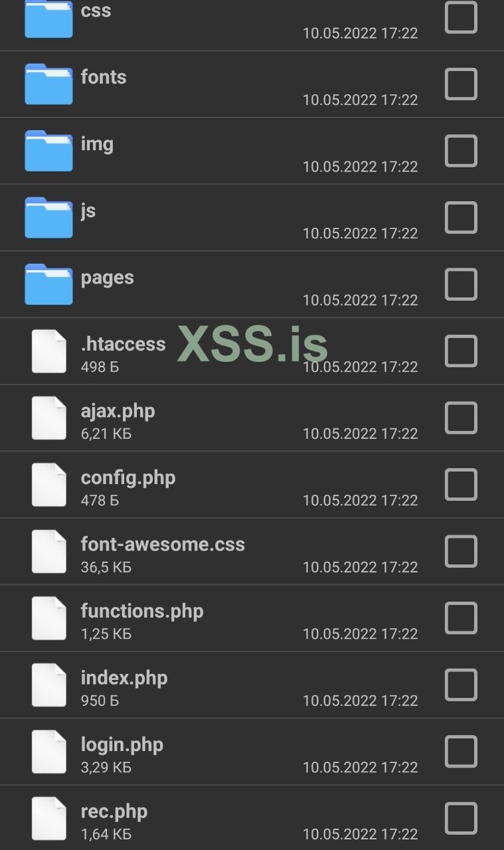
Task: Check the box next to index.php
Action: pos(461,685)
